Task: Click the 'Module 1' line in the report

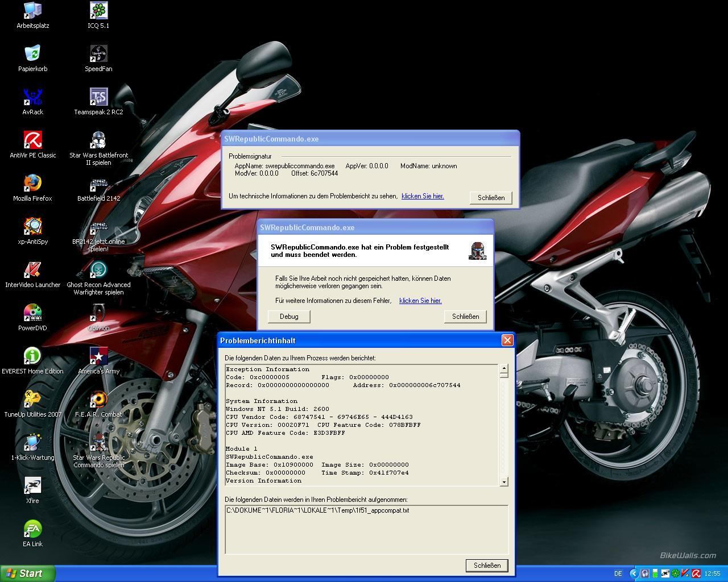Action: click(241, 449)
